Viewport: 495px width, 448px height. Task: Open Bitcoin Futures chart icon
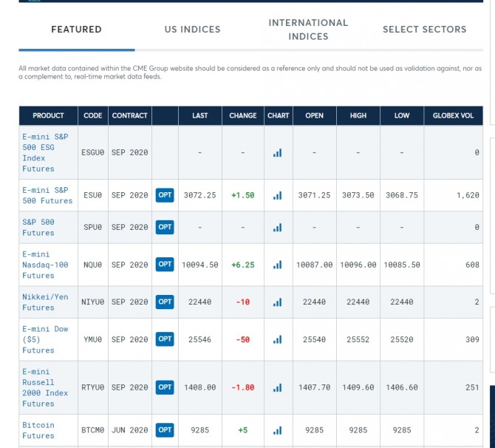coord(278,430)
